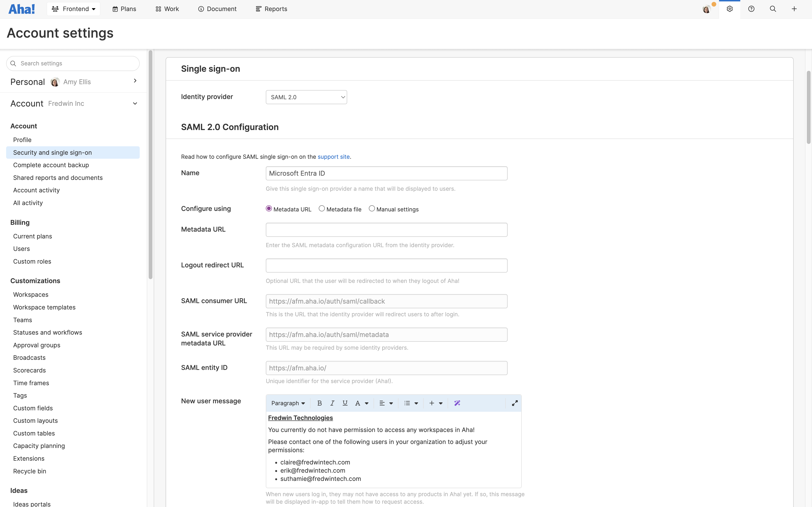Expand the editor to fullscreen mode
Screen dimensions: 812x507
pyautogui.click(x=514, y=403)
